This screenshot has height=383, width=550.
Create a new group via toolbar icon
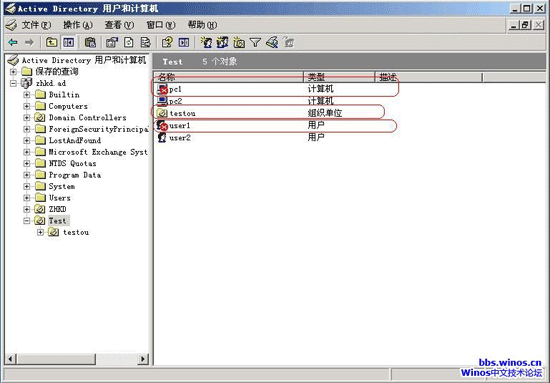point(222,42)
